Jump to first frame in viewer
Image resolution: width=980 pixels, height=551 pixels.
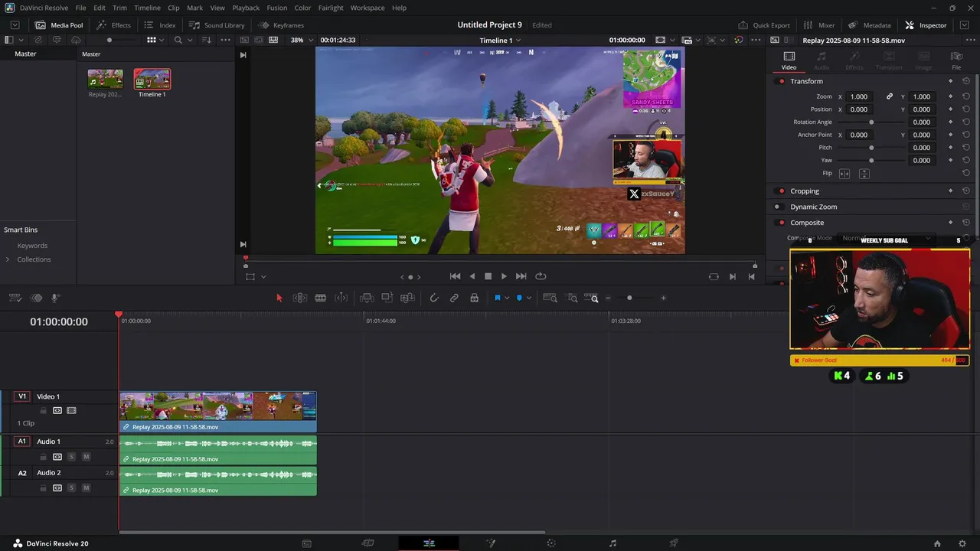click(455, 276)
